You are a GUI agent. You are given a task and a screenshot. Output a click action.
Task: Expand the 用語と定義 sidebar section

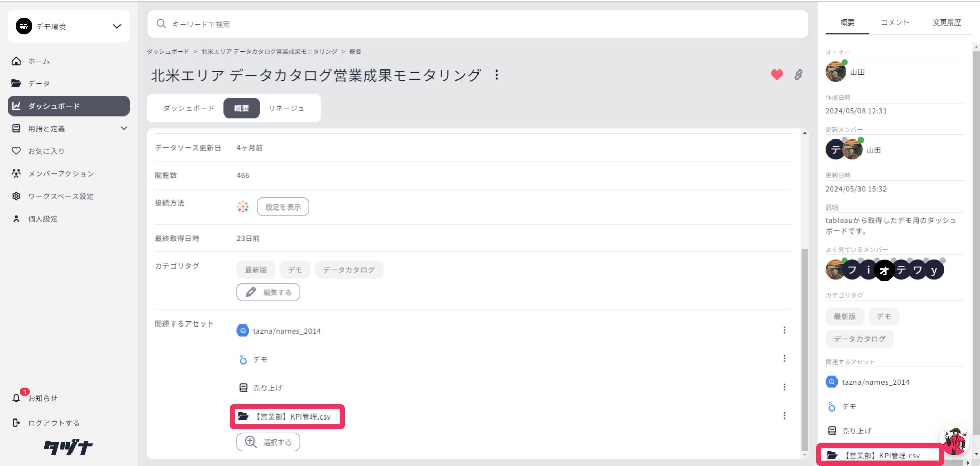click(x=124, y=128)
